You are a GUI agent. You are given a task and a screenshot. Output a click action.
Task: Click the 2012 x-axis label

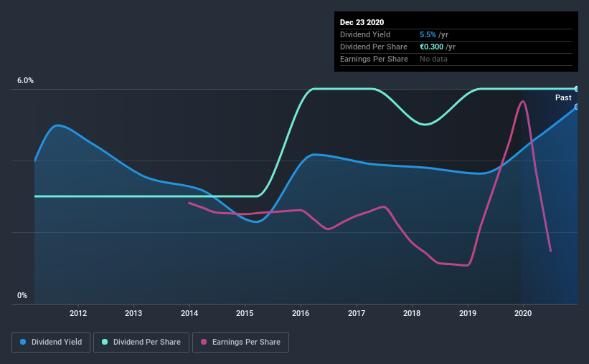(78, 313)
